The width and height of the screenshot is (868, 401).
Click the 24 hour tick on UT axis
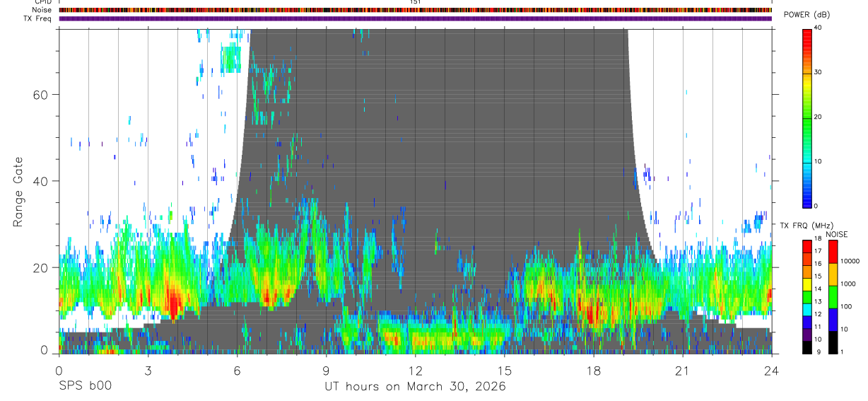[772, 370]
